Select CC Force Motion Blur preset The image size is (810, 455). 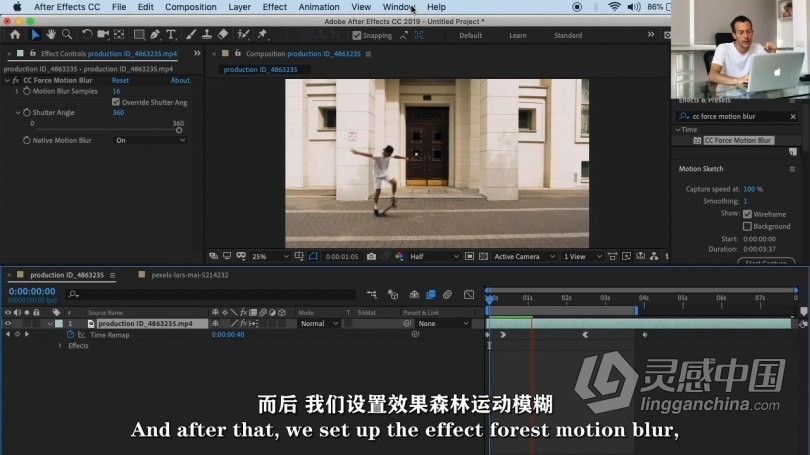coord(738,140)
